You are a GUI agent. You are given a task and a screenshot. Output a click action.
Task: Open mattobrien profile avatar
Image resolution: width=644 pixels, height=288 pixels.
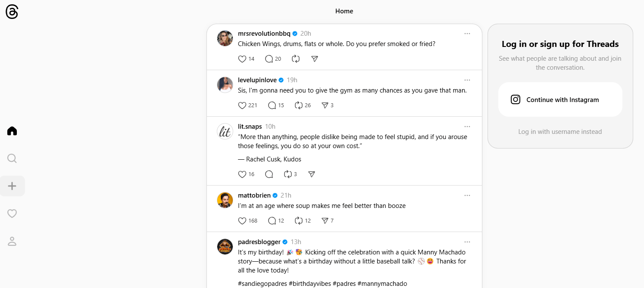(225, 200)
